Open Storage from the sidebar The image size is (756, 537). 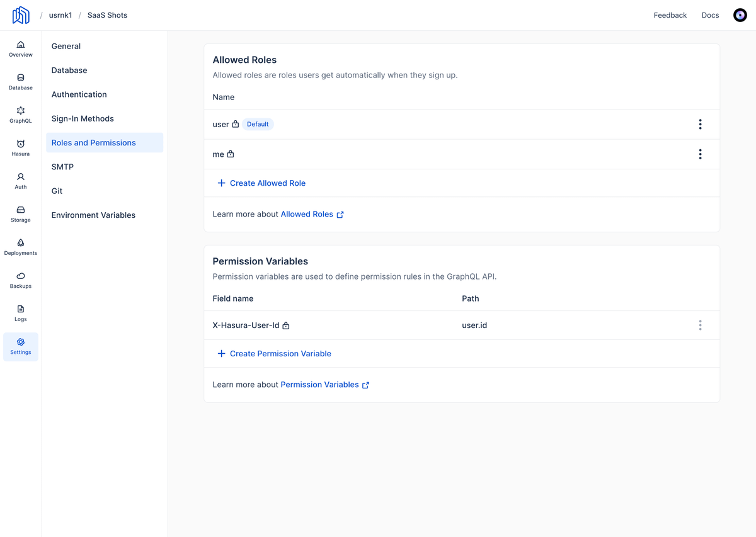click(21, 214)
